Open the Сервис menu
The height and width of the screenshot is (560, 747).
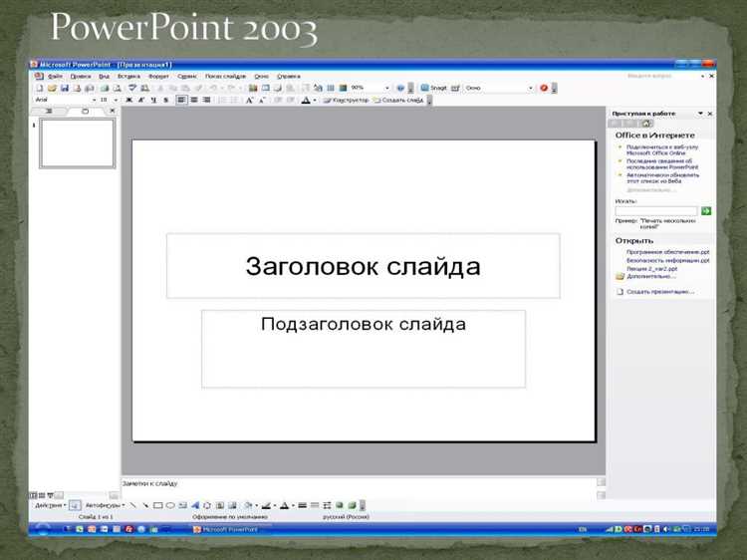(187, 77)
